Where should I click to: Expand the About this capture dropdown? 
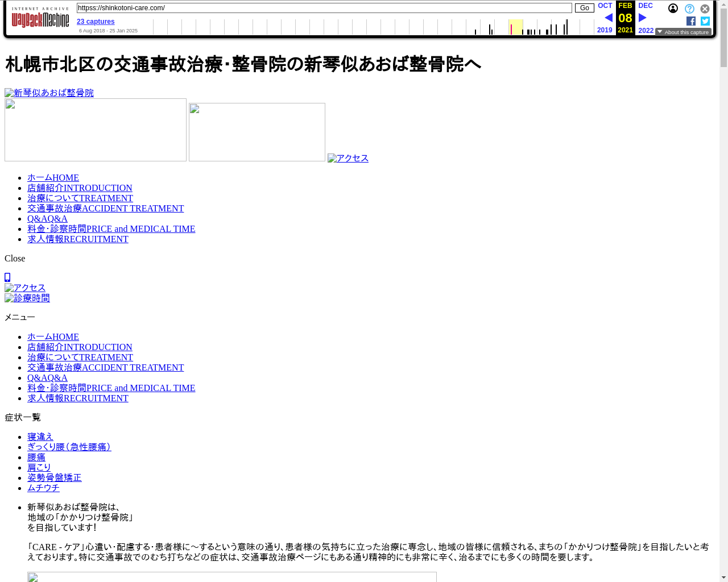click(683, 32)
